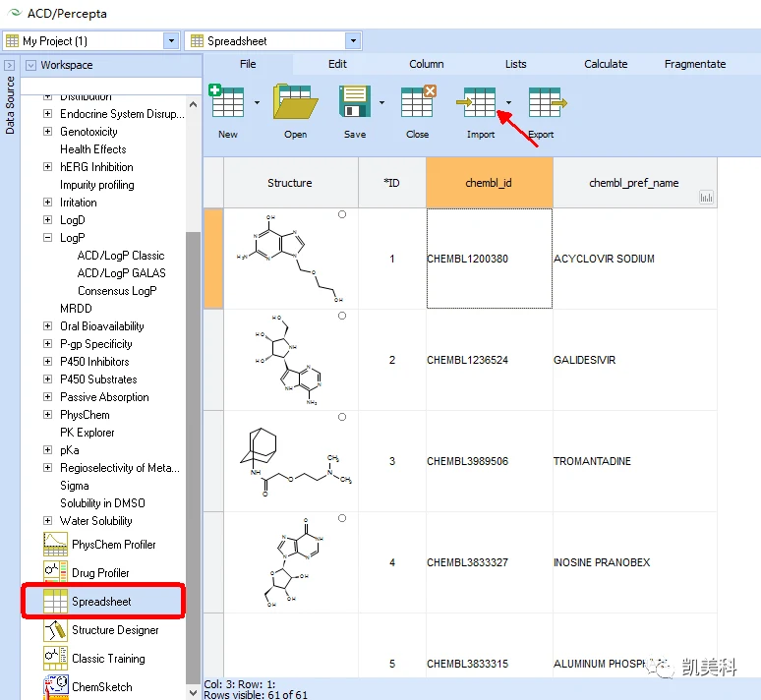Open the Edit ribbon tab

tap(337, 64)
